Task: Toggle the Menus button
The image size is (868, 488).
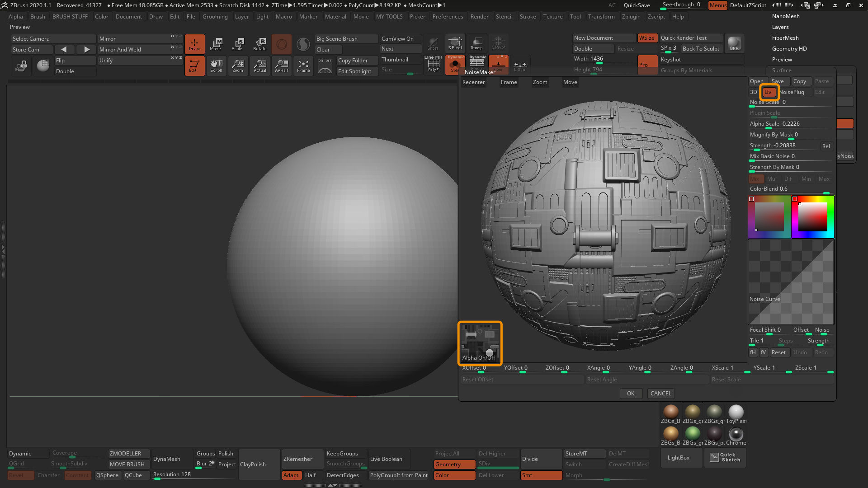Action: coord(718,5)
